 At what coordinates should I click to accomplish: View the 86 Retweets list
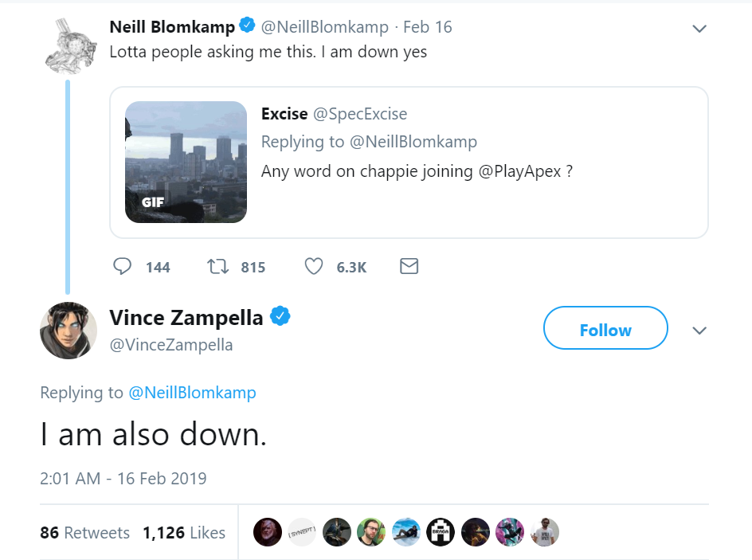point(84,533)
